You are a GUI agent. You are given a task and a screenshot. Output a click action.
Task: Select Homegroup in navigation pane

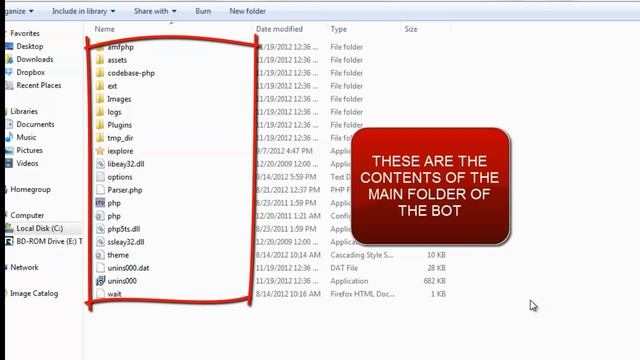(x=30, y=189)
